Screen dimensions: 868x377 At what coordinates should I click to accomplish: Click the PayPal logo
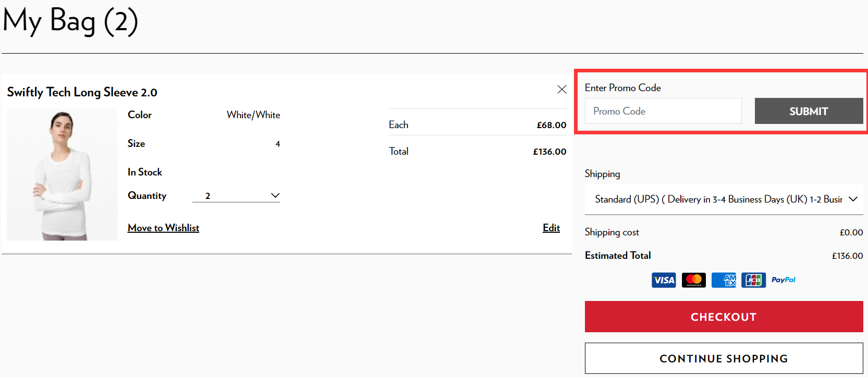pos(784,280)
